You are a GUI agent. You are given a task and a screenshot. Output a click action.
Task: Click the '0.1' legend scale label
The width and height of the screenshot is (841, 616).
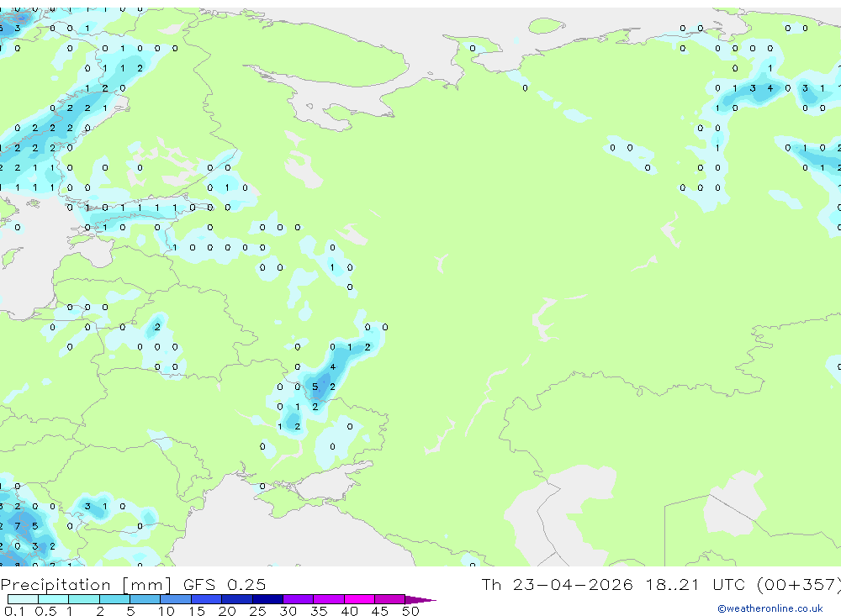14,611
